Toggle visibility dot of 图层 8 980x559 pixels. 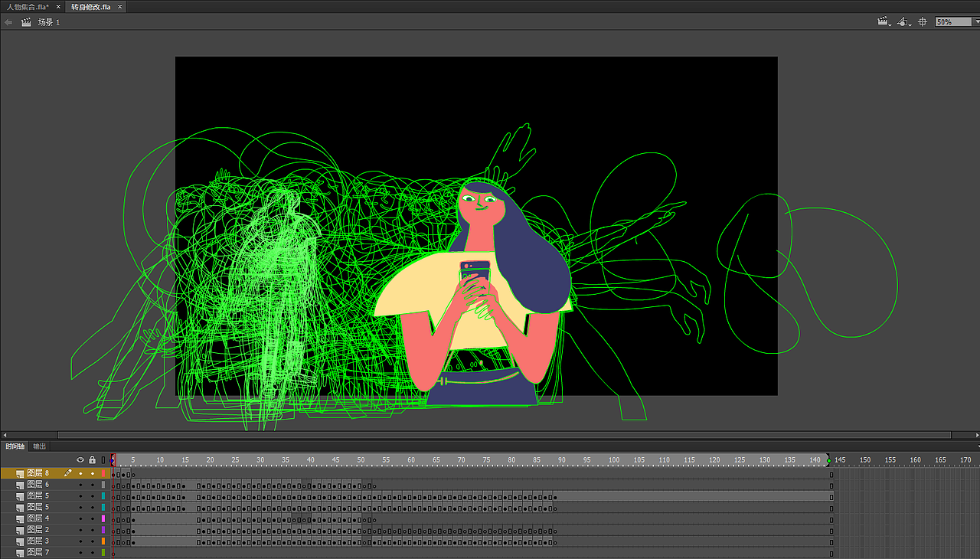click(x=80, y=473)
